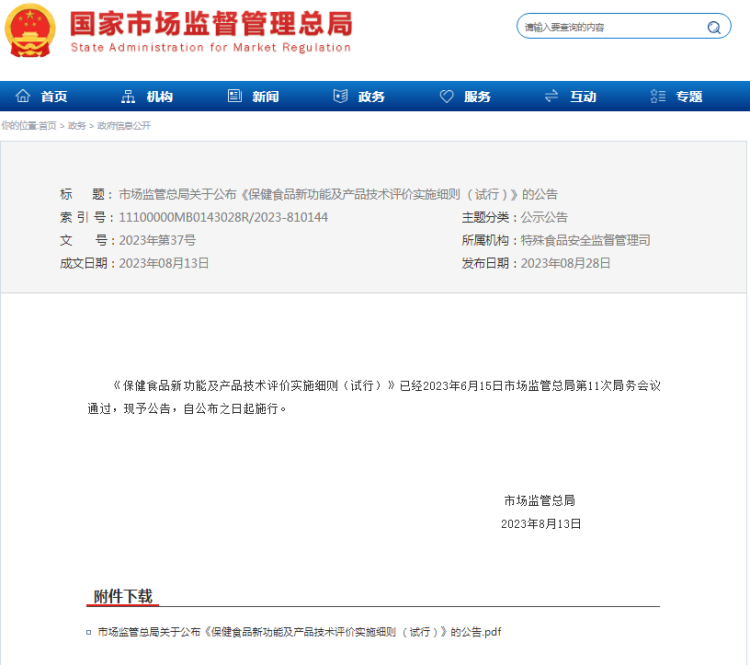The width and height of the screenshot is (750, 665).
Task: Click the magnifier search icon
Action: click(x=714, y=27)
